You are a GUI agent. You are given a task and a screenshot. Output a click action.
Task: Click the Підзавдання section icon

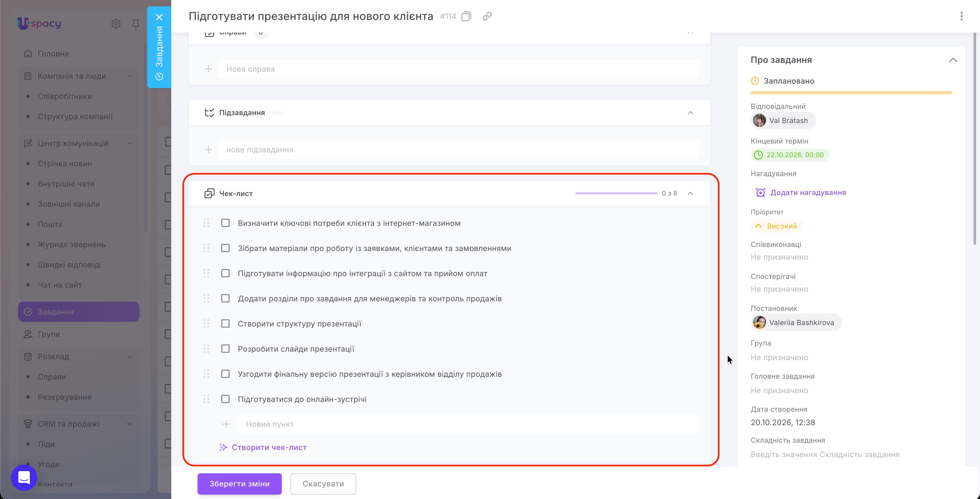point(209,113)
